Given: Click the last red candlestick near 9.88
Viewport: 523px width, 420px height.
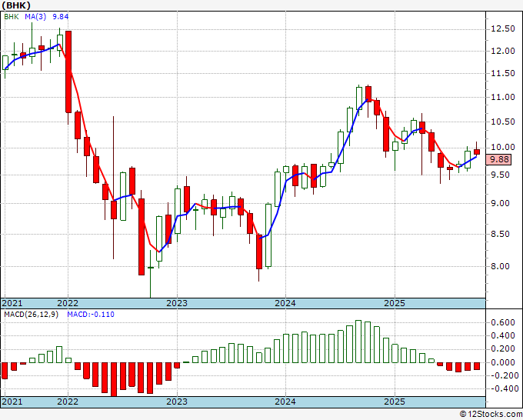Looking at the screenshot, I should [x=477, y=152].
